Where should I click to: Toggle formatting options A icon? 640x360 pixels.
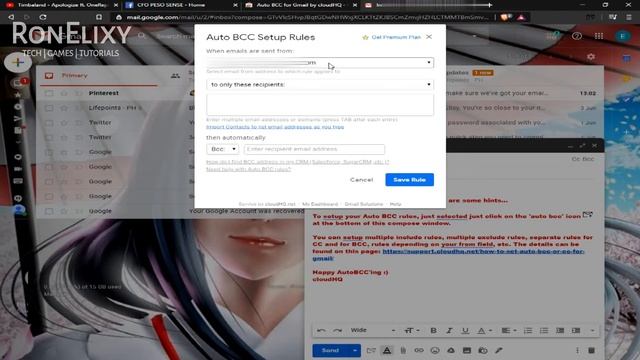[x=387, y=350]
